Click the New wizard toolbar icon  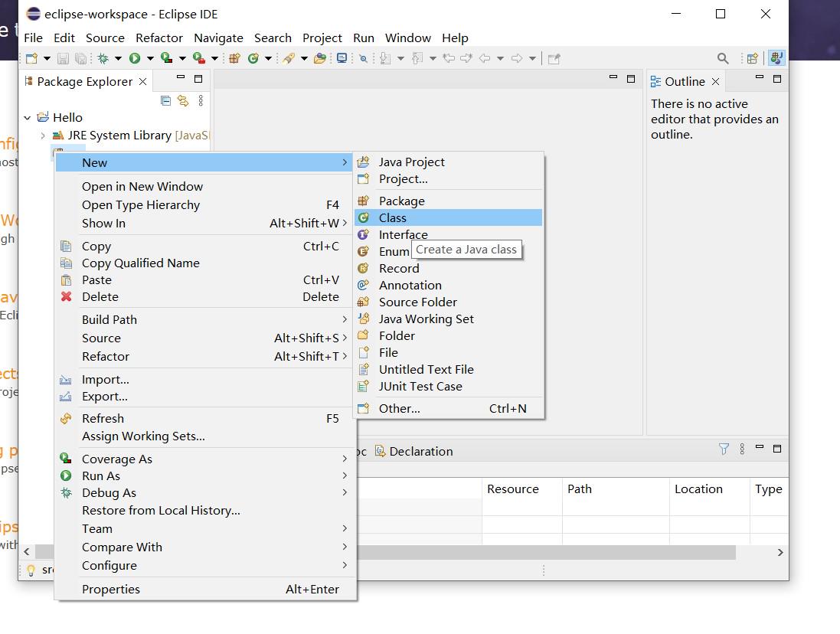pos(31,58)
